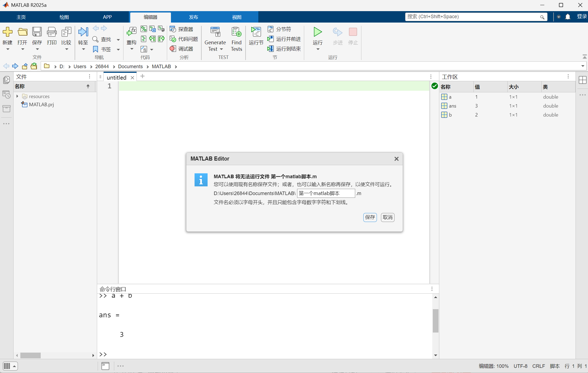Click the green Run (运行) play icon
The height and width of the screenshot is (373, 588).
(x=317, y=32)
